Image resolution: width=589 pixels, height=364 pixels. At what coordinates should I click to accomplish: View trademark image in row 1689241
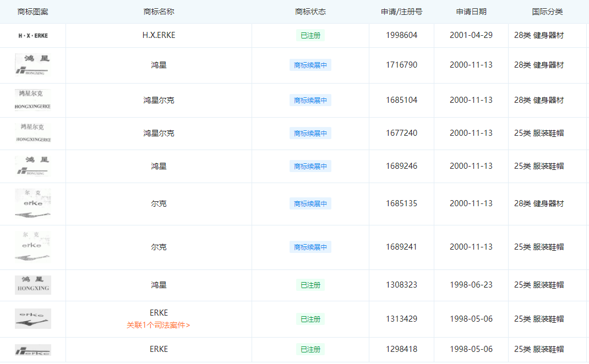(x=33, y=247)
